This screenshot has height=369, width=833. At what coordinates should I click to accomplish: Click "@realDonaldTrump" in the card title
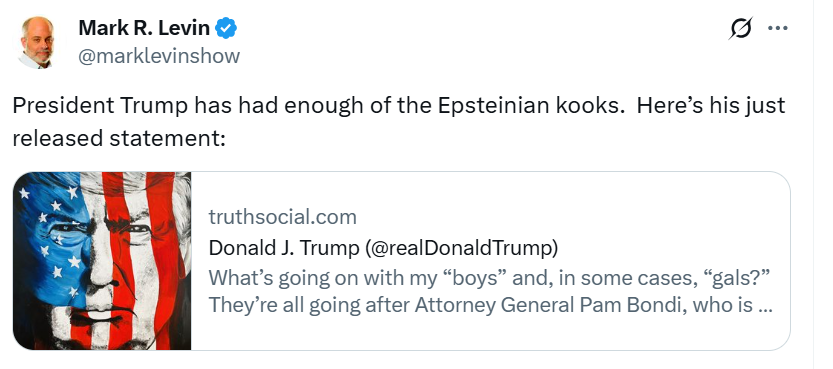click(x=462, y=247)
